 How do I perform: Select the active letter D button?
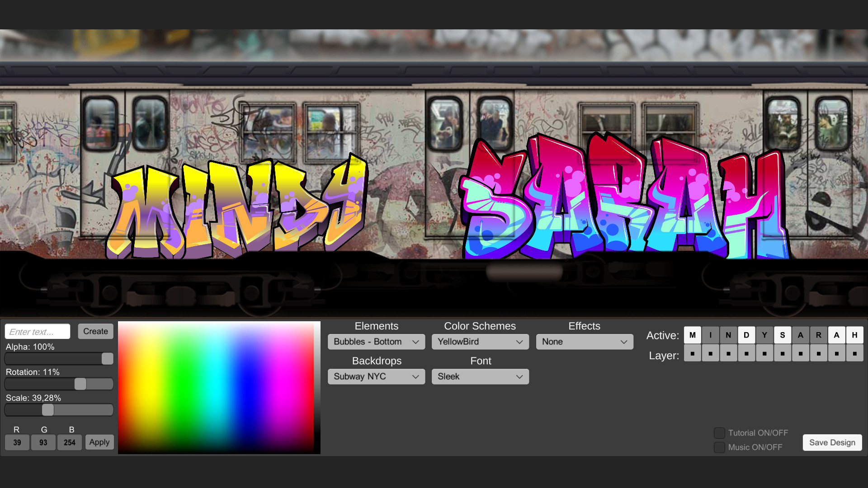pyautogui.click(x=746, y=335)
